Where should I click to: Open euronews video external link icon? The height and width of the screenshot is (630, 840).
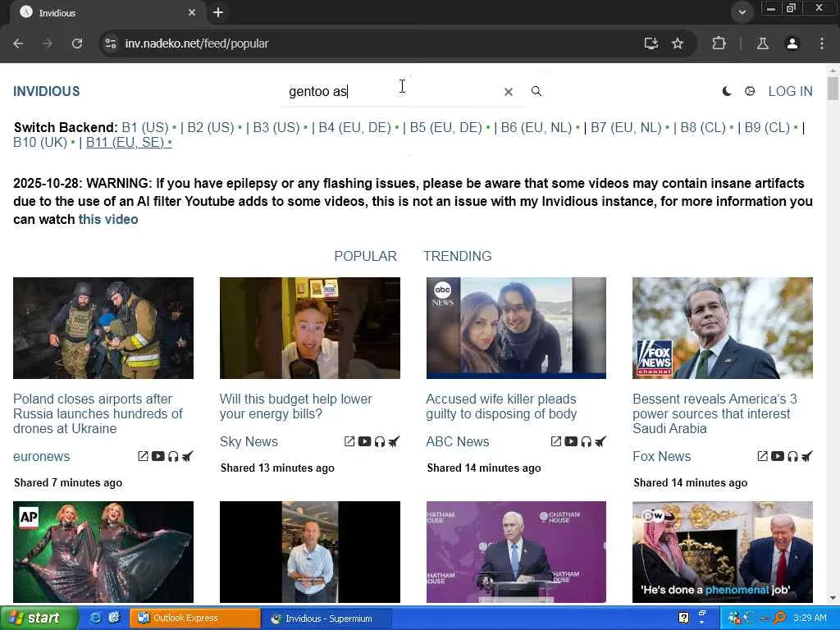tap(143, 456)
